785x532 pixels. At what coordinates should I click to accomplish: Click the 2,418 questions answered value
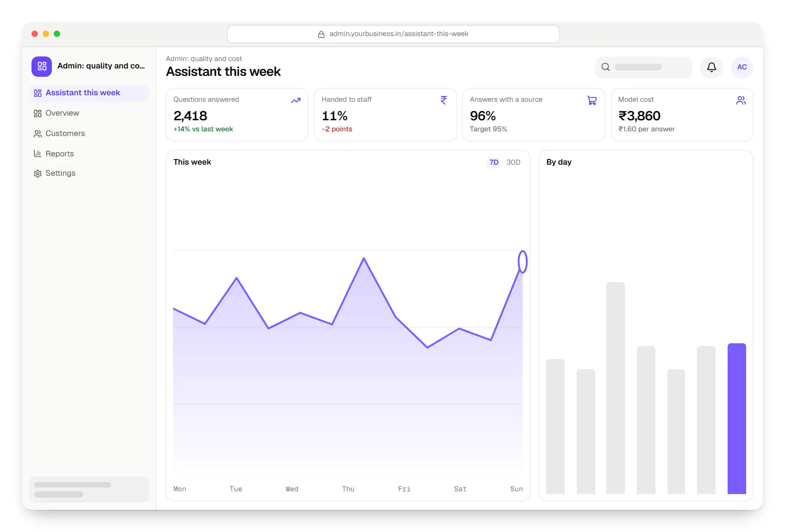[190, 116]
